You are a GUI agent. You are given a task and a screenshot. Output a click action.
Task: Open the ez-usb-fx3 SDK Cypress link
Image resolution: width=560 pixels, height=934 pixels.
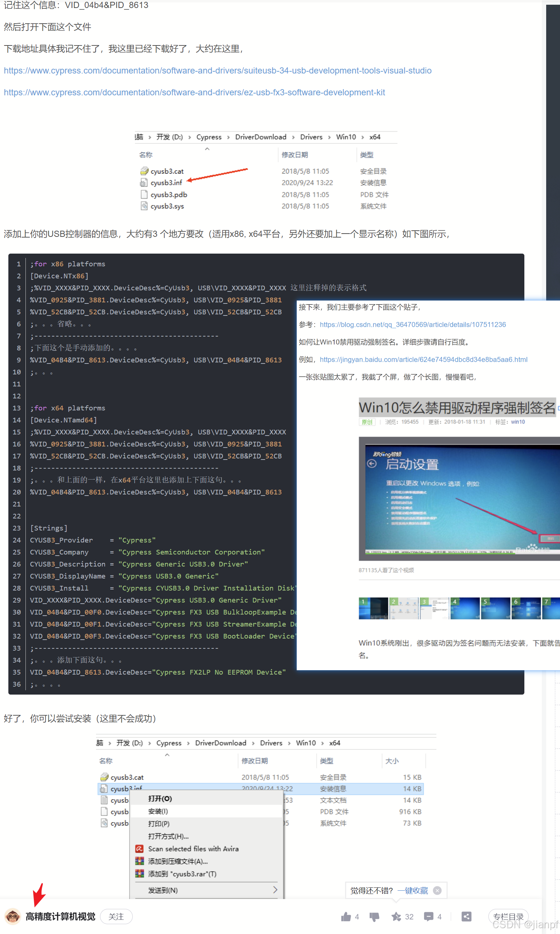[x=194, y=92]
